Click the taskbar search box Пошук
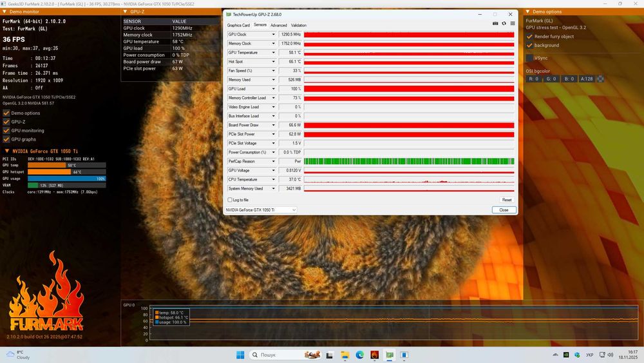The width and height of the screenshot is (644, 363). tap(284, 355)
